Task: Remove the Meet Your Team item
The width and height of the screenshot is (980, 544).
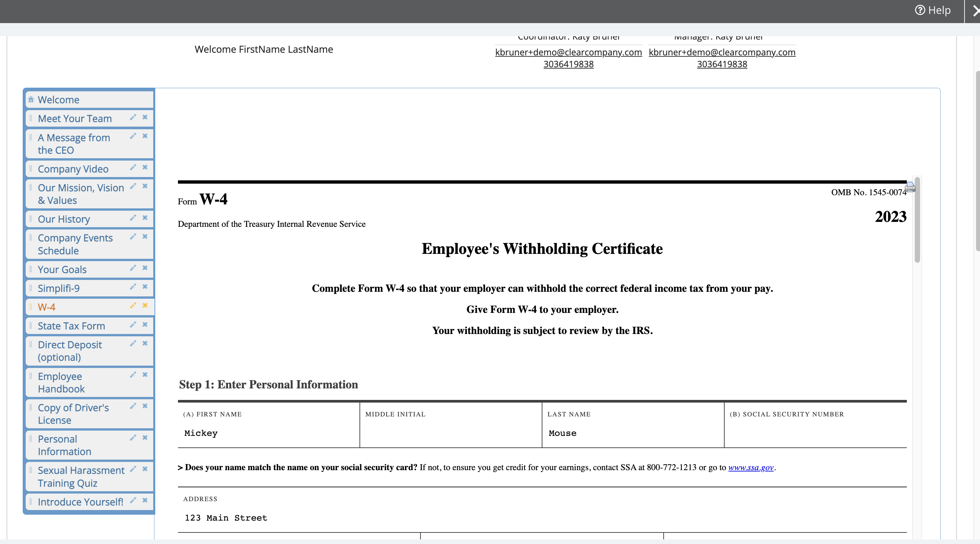Action: [x=145, y=117]
